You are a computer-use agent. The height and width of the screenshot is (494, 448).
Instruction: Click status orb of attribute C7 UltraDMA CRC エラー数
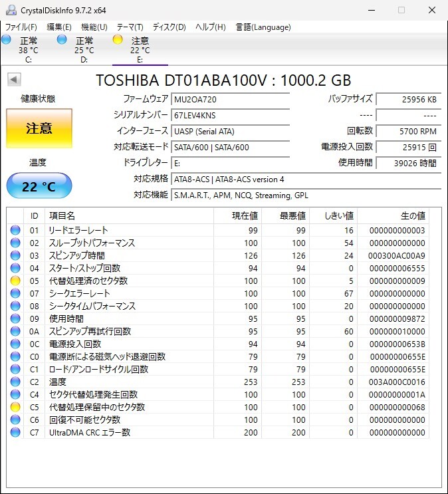(x=15, y=432)
